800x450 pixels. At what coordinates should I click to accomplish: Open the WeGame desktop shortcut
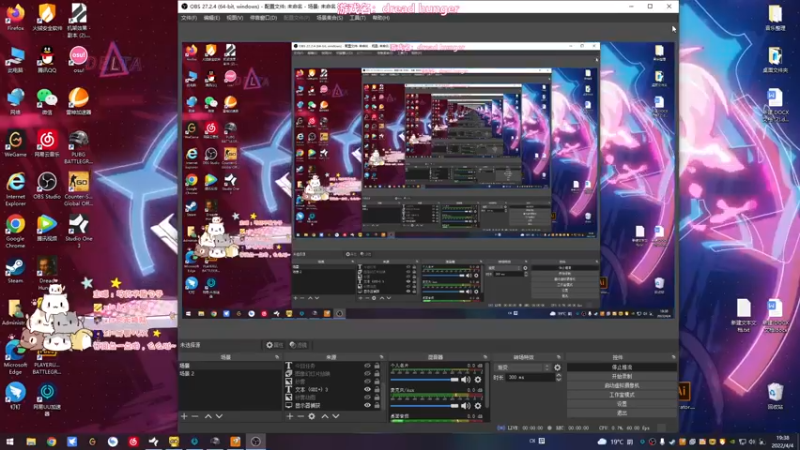coord(15,144)
